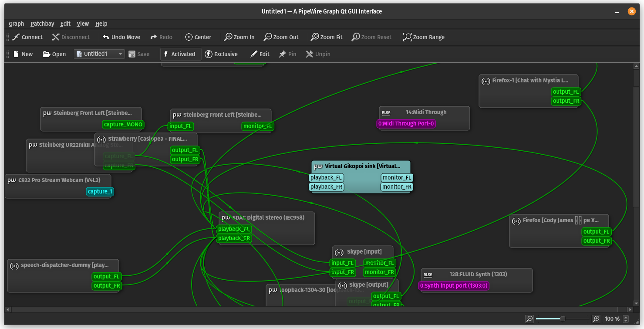Image resolution: width=644 pixels, height=329 pixels.
Task: Select Virtual Gikopoi monitor_FR port
Action: 397,187
